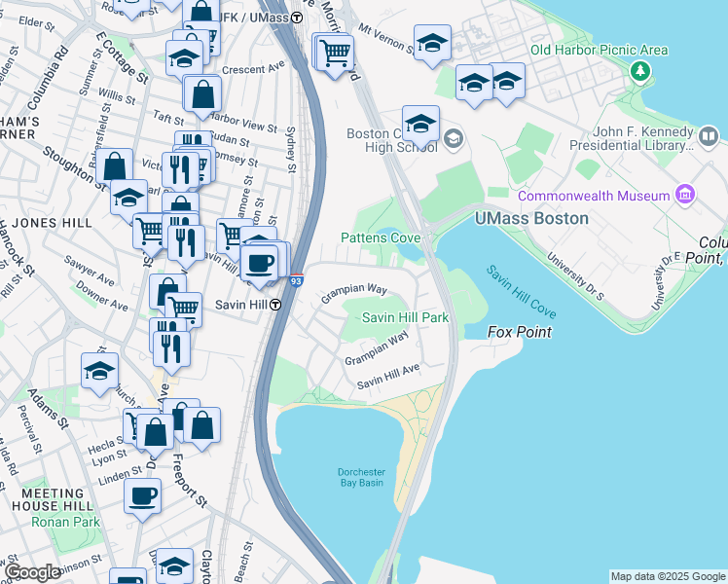
Task: Select the restaurant marker near Romsey St
Action: point(181,170)
